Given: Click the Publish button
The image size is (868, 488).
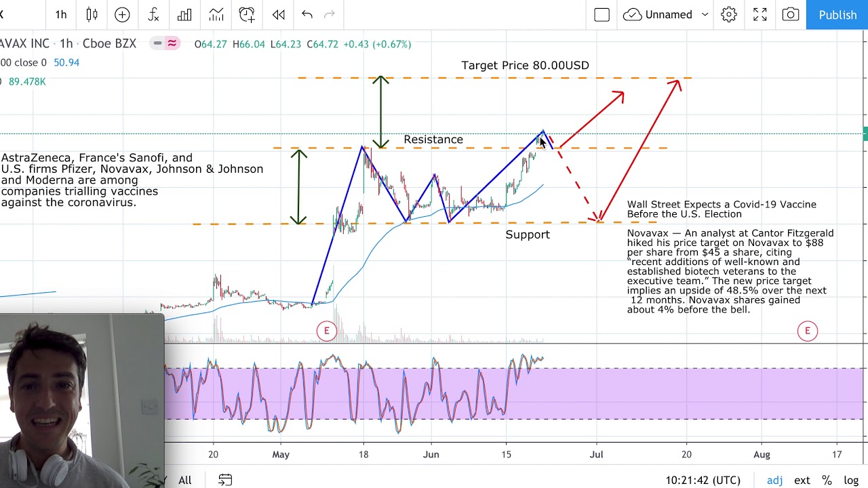Looking at the screenshot, I should 837,14.
